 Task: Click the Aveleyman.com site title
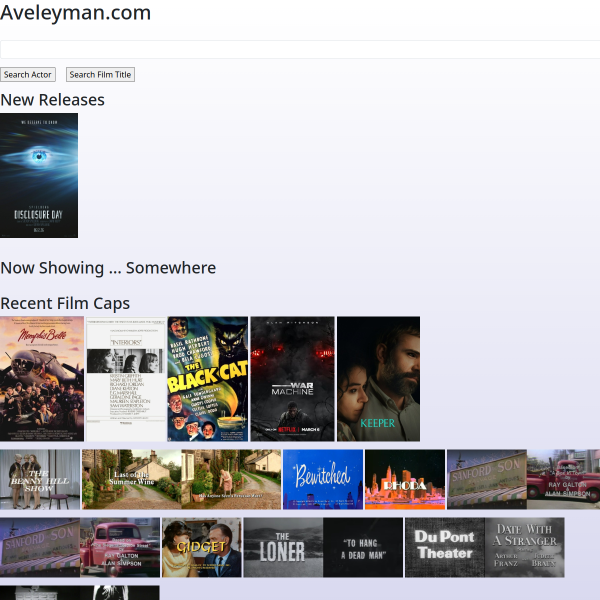[x=75, y=13]
